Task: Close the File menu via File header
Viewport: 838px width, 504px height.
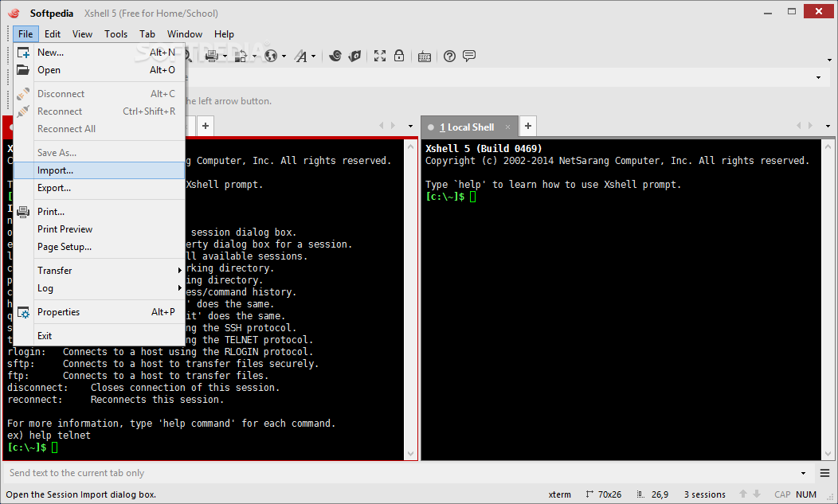Action: (x=25, y=33)
